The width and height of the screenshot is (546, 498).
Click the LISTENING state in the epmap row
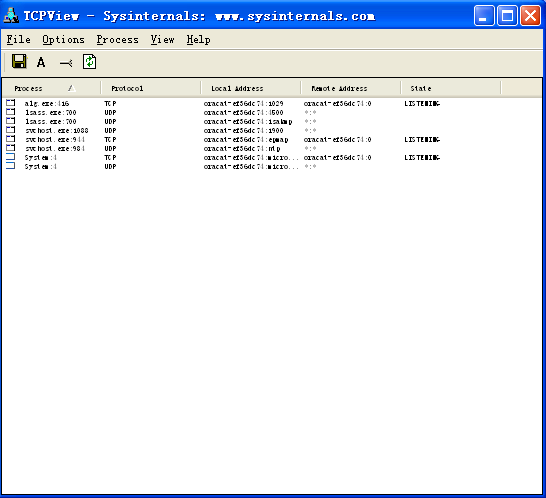click(422, 140)
